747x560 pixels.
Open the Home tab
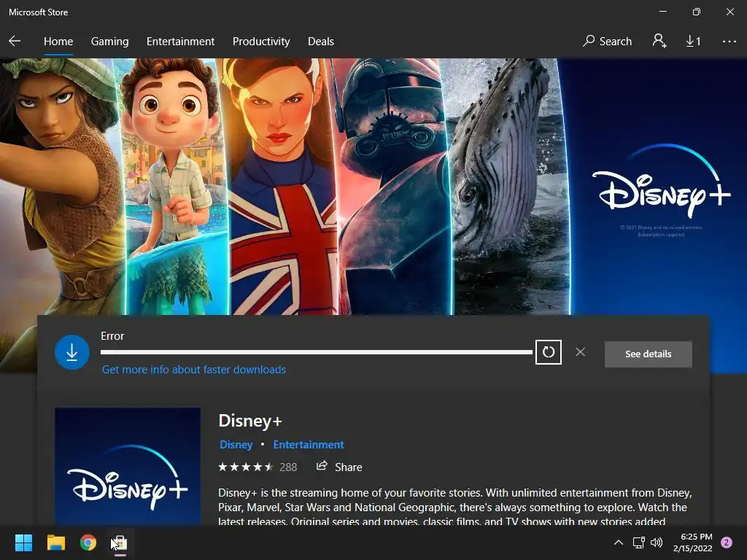[x=58, y=42]
